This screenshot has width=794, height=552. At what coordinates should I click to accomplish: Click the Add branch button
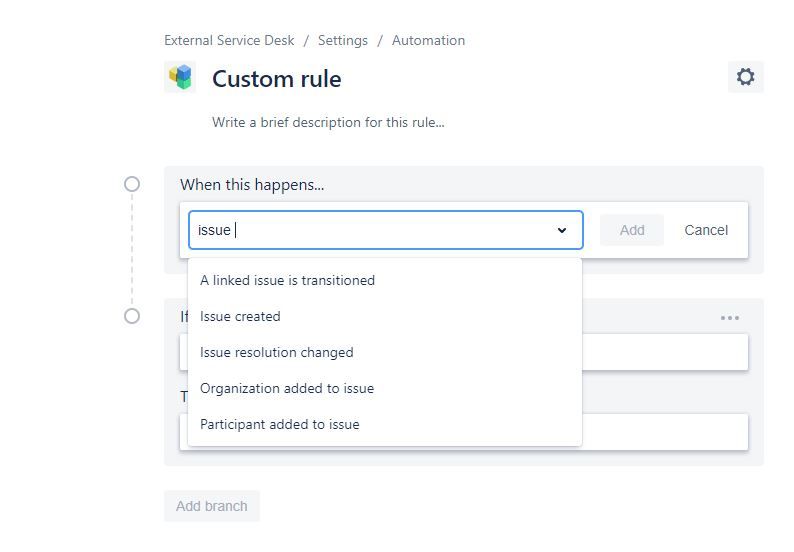211,506
